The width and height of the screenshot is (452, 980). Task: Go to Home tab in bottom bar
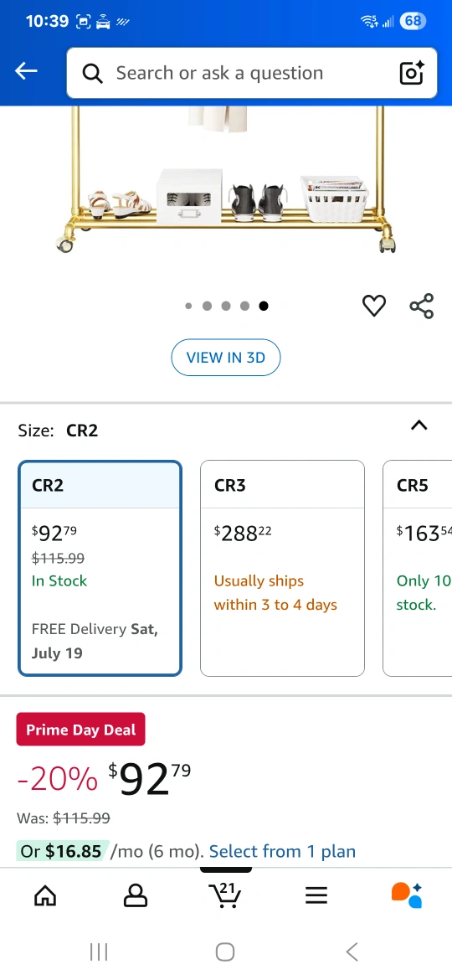[x=45, y=895]
